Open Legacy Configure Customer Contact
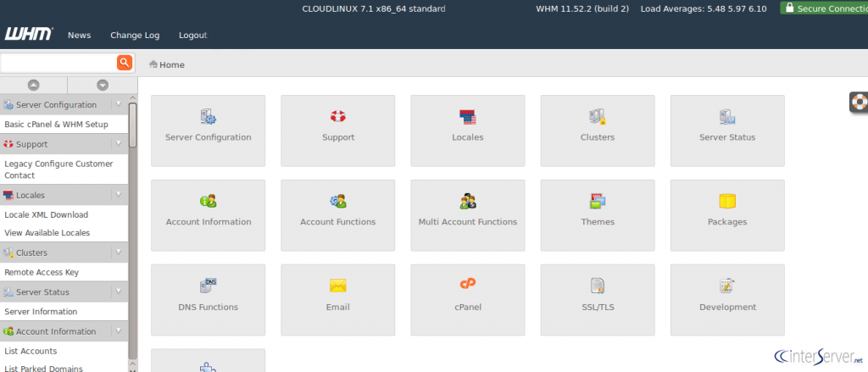Screen dimensions: 868x372 pos(58,169)
